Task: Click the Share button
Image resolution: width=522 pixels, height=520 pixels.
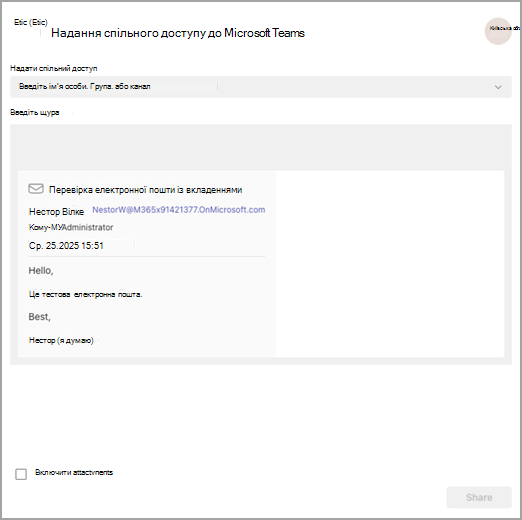Action: [x=479, y=497]
